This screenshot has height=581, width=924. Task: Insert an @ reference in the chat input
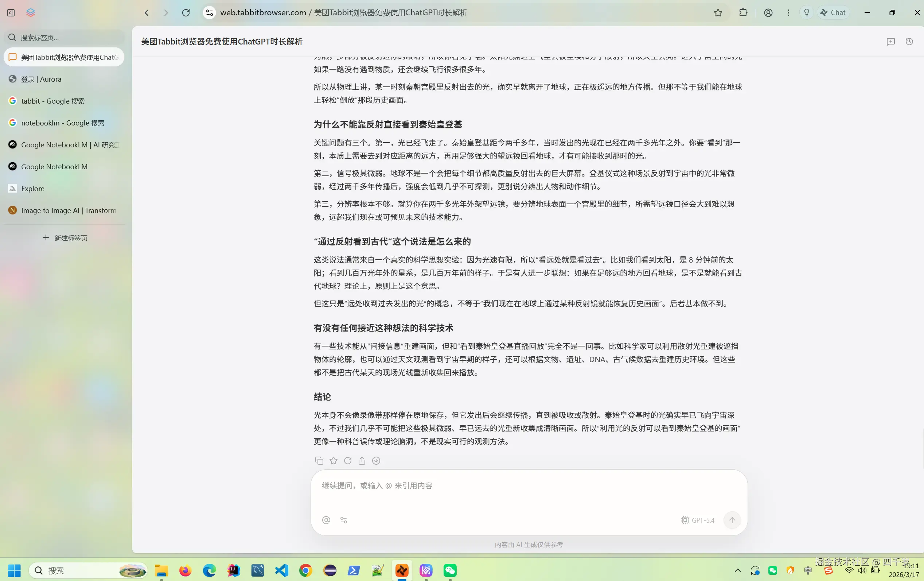click(x=326, y=520)
